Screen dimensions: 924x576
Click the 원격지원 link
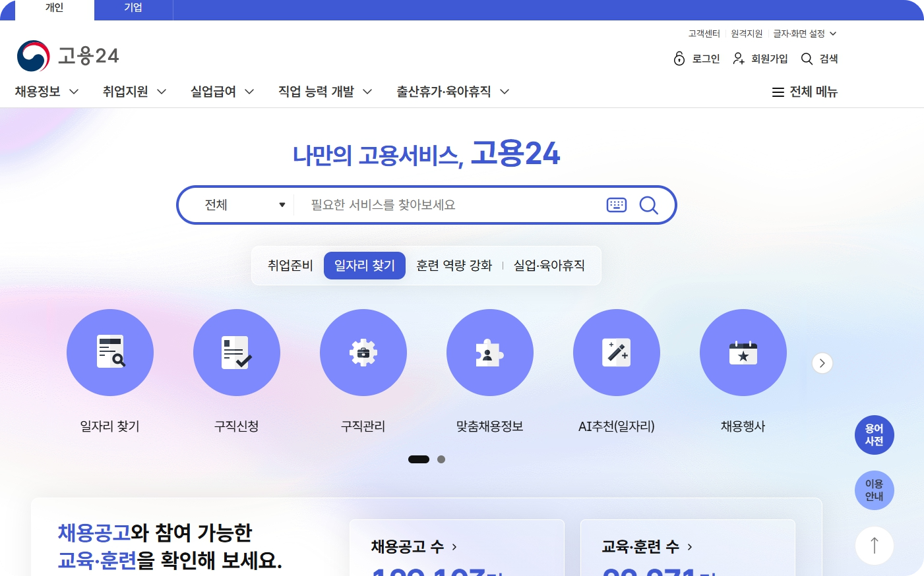pyautogui.click(x=747, y=34)
